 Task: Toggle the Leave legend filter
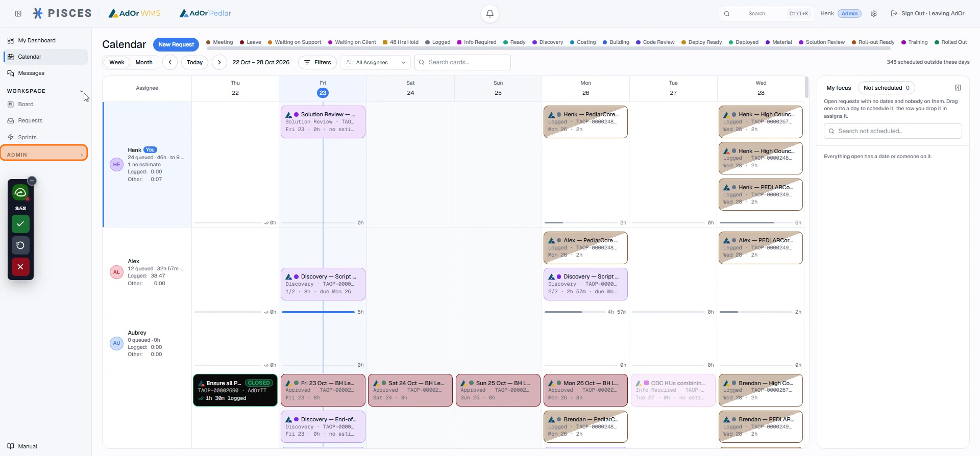[x=250, y=42]
